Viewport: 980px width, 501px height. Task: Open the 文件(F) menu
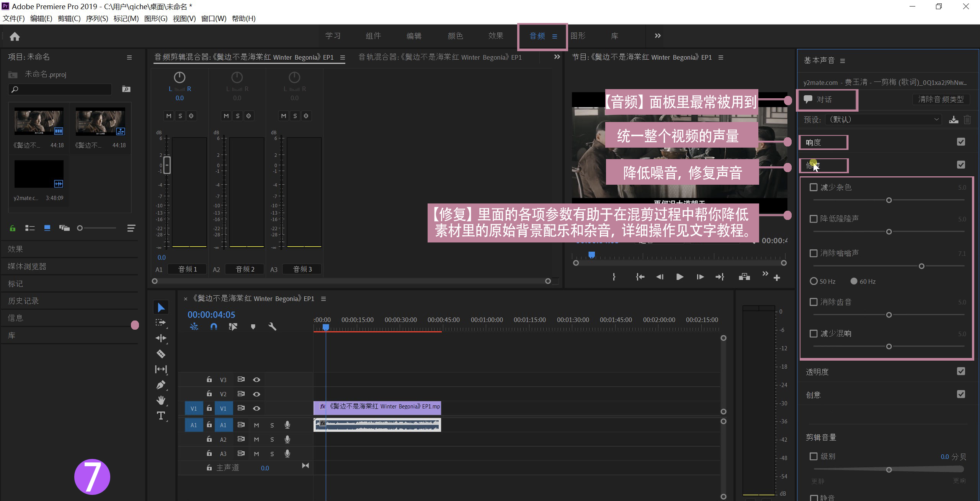14,18
